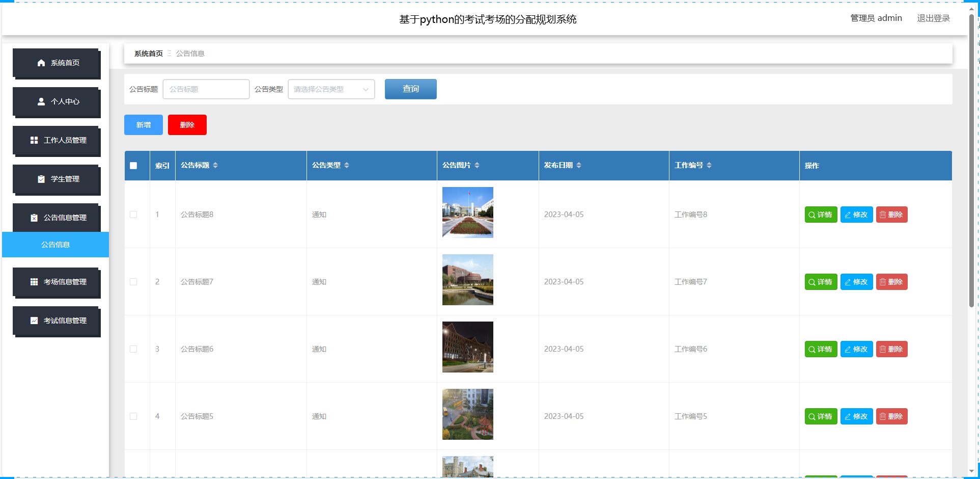
Task: Click the chart icon beside 考试信息管理
Action: [x=34, y=321]
